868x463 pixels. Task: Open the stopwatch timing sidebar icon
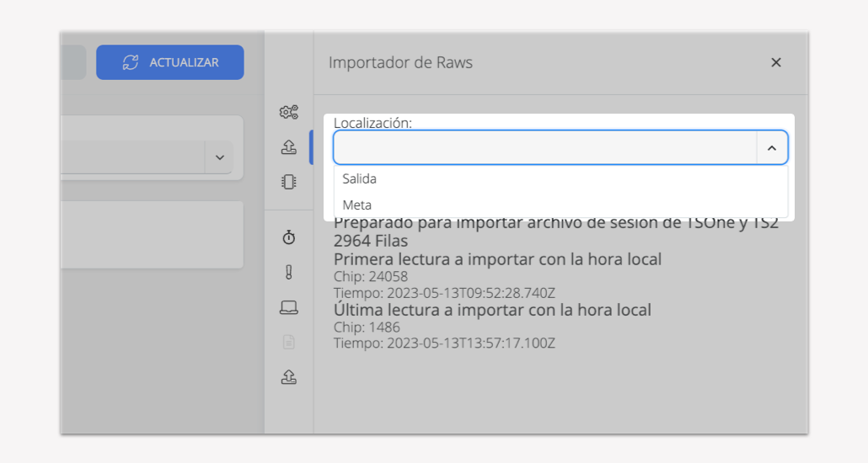[288, 237]
